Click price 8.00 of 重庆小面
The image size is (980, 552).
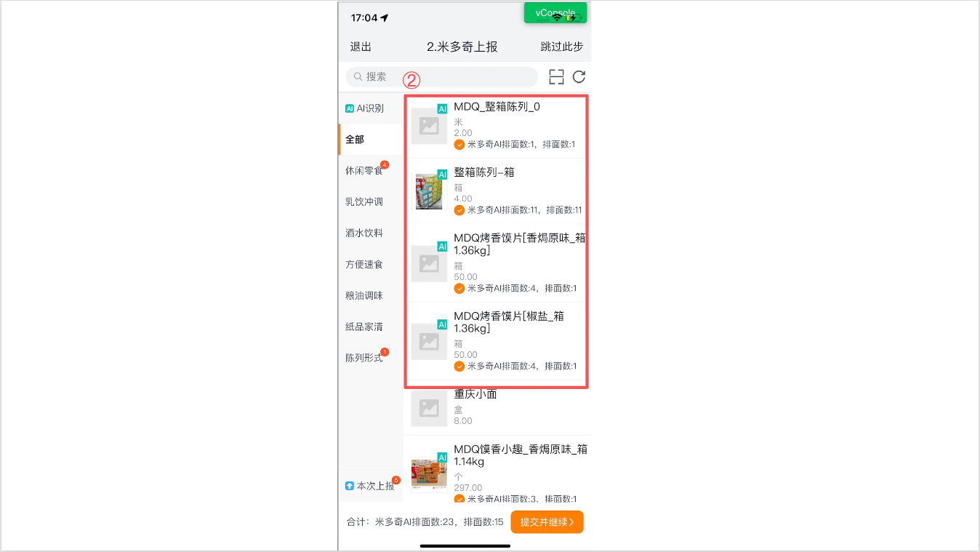[x=463, y=421]
